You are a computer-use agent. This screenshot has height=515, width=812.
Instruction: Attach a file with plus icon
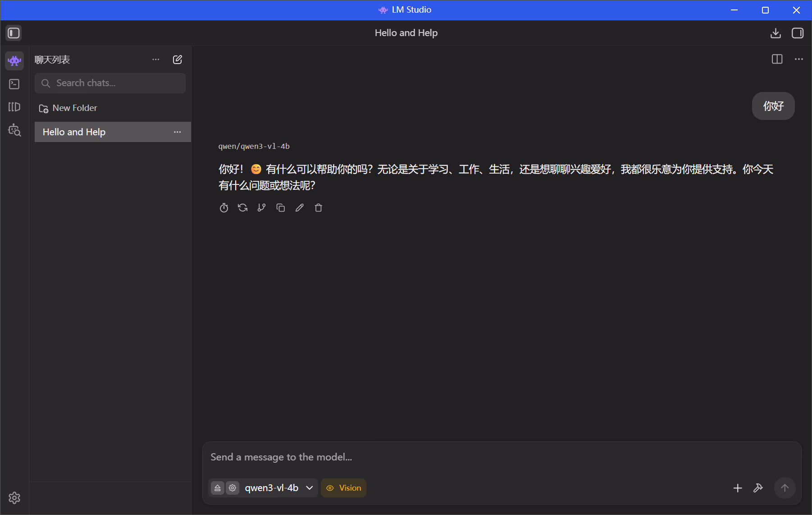[738, 488]
